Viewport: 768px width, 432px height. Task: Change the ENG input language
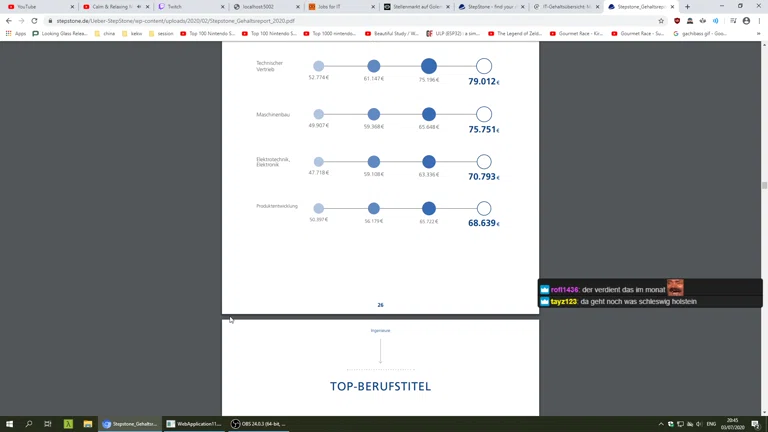click(x=711, y=424)
